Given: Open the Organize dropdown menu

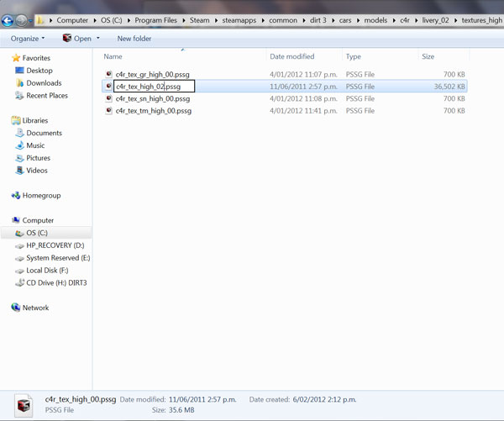Looking at the screenshot, I should pyautogui.click(x=28, y=39).
